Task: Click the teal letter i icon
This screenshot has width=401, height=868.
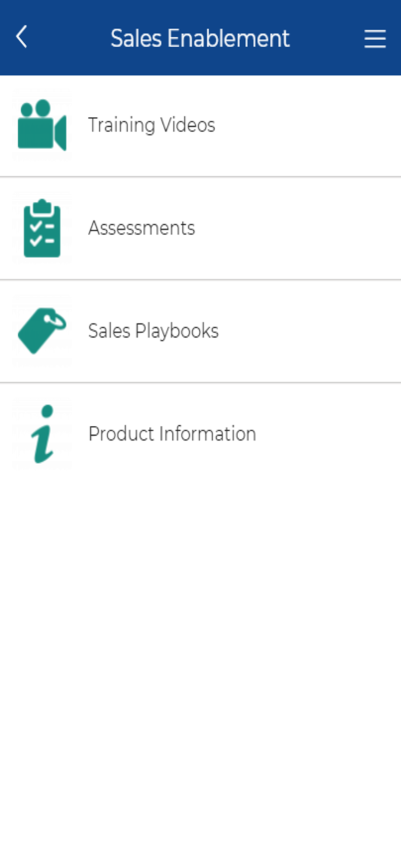Action: point(43,434)
